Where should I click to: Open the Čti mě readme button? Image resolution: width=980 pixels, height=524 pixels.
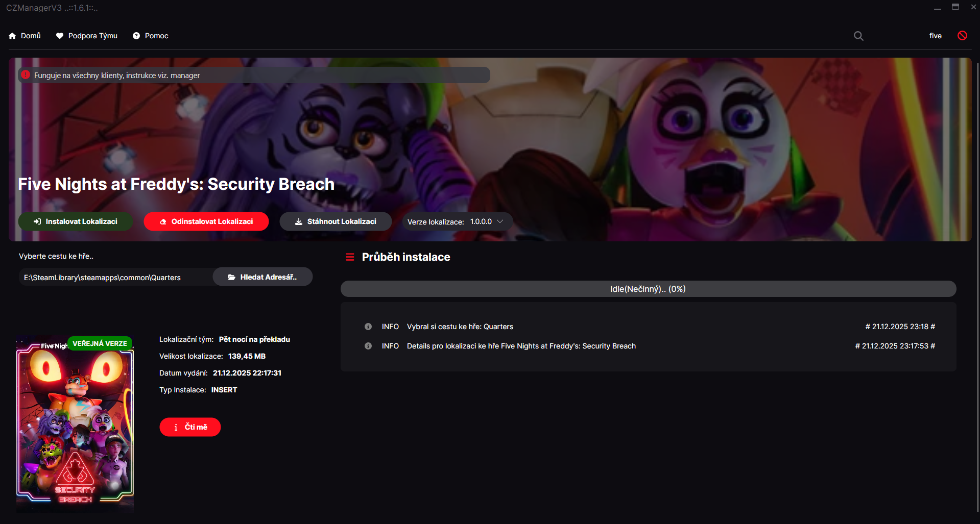click(190, 427)
